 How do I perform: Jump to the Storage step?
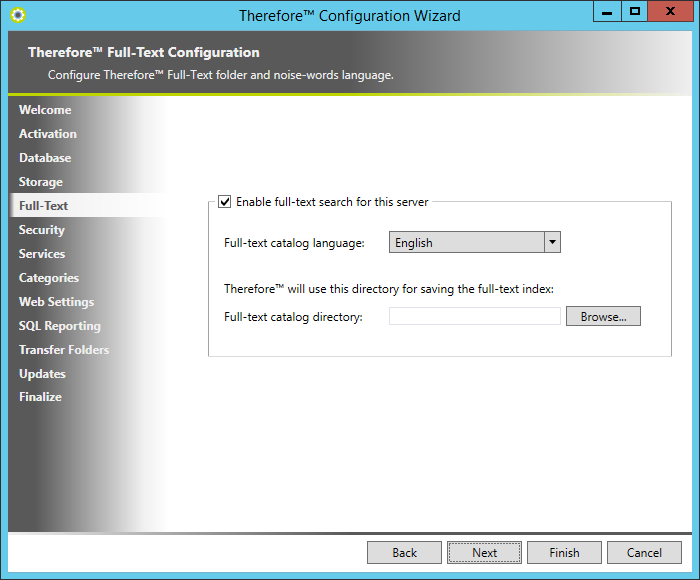[x=41, y=182]
